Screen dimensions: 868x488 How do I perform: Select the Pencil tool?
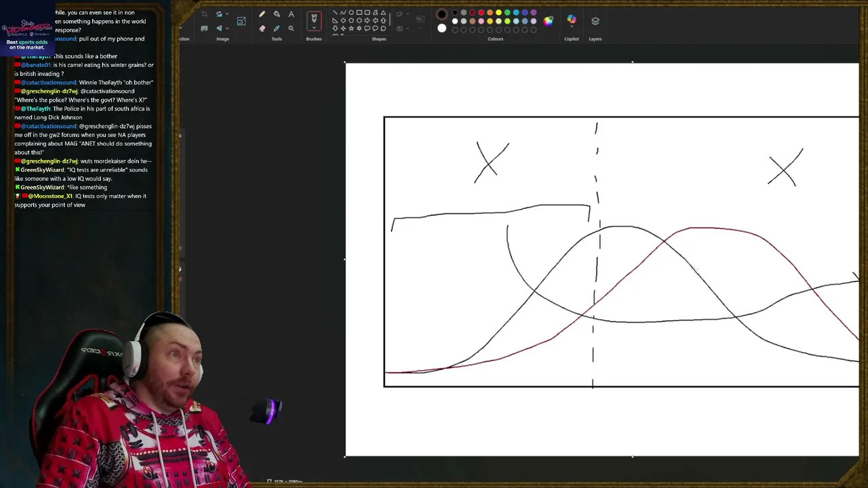[262, 14]
